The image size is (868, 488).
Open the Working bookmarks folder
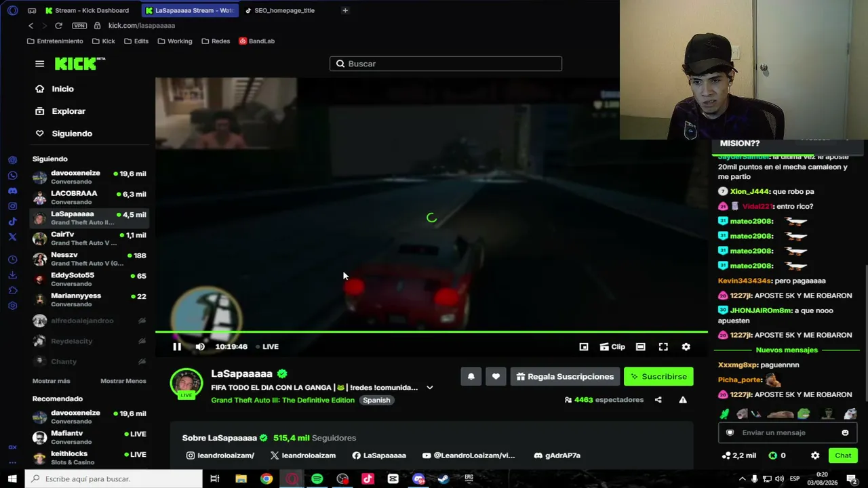[175, 41]
